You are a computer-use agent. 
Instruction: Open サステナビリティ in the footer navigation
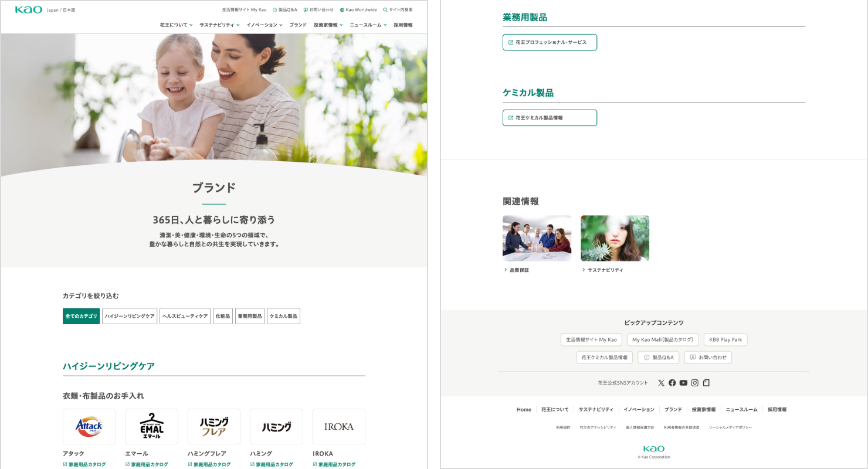click(596, 410)
